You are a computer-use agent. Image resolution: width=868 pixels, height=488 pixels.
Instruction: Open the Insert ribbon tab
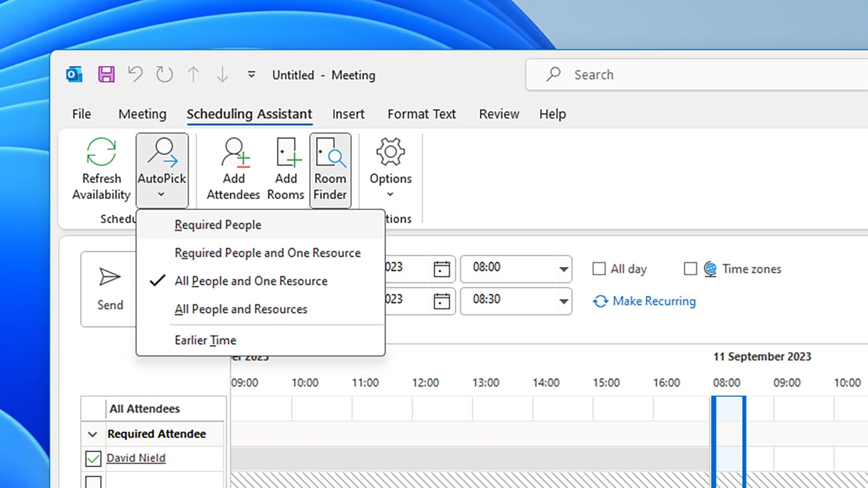pyautogui.click(x=348, y=114)
